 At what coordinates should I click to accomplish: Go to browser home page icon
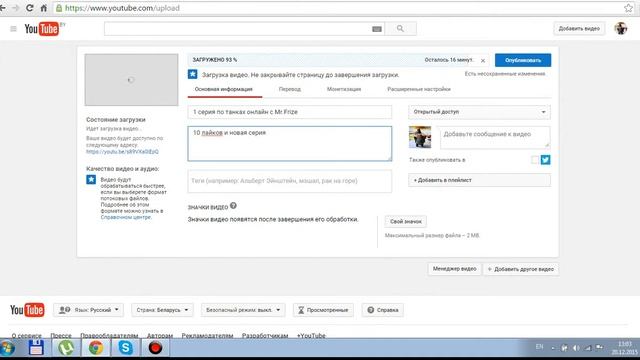tap(43, 8)
